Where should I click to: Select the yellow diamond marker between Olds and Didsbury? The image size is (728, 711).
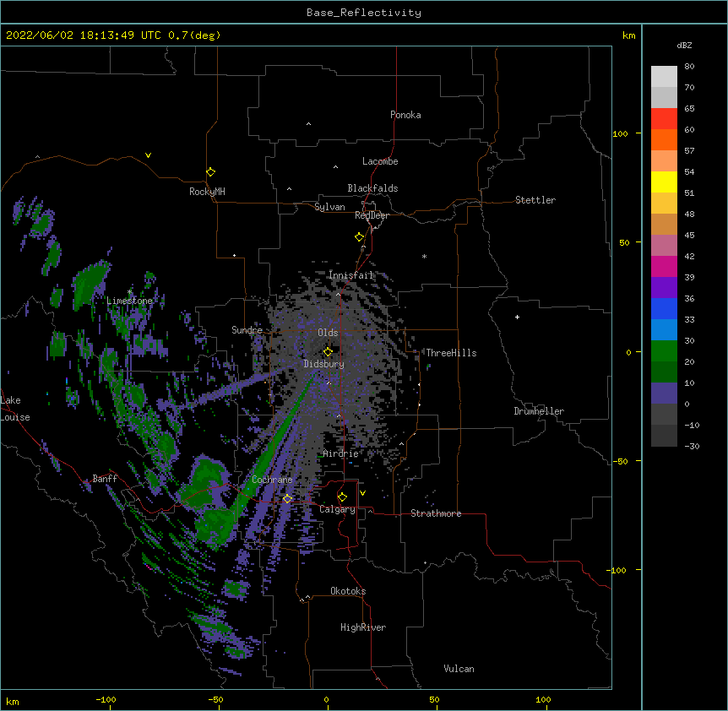328,351
